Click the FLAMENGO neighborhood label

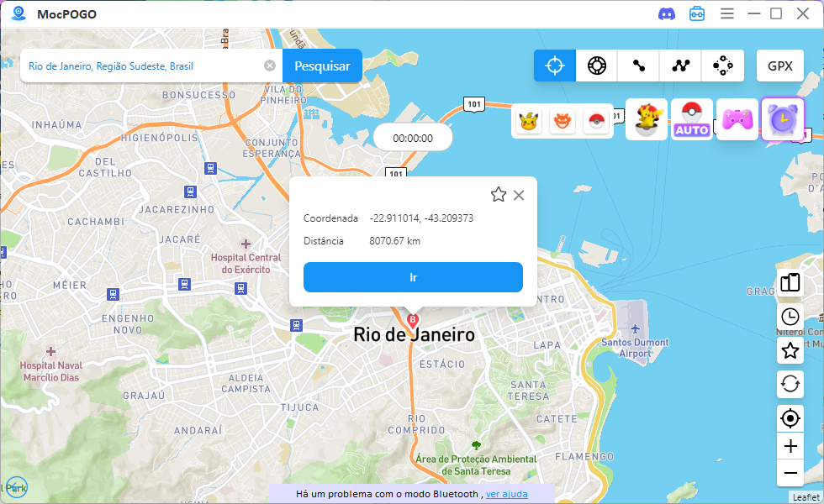click(x=584, y=457)
